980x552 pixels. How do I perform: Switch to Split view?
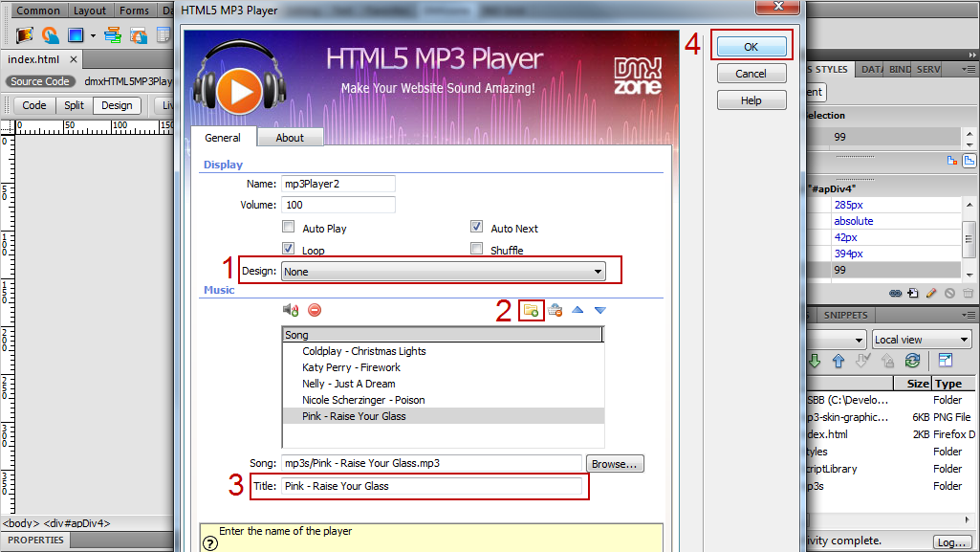[x=74, y=105]
